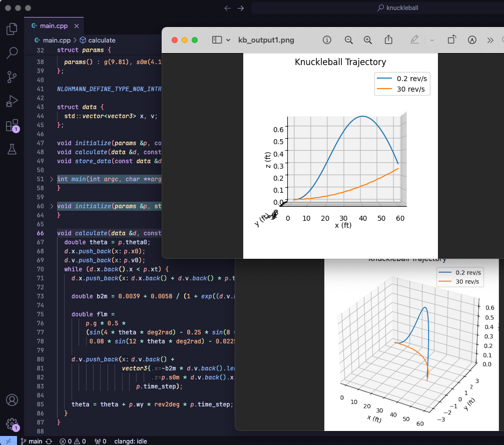
Task: Collapse the initialize function at line 60
Action: click(x=52, y=206)
